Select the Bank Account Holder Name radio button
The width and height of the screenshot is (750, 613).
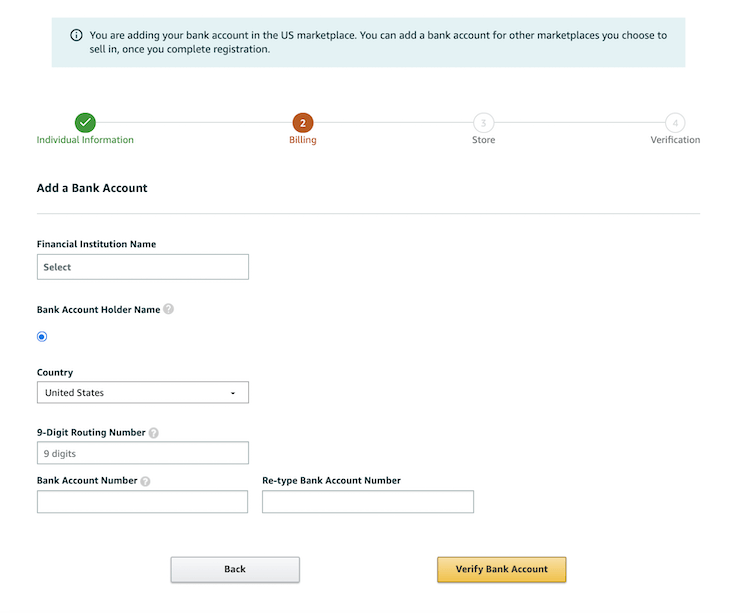[x=42, y=337]
